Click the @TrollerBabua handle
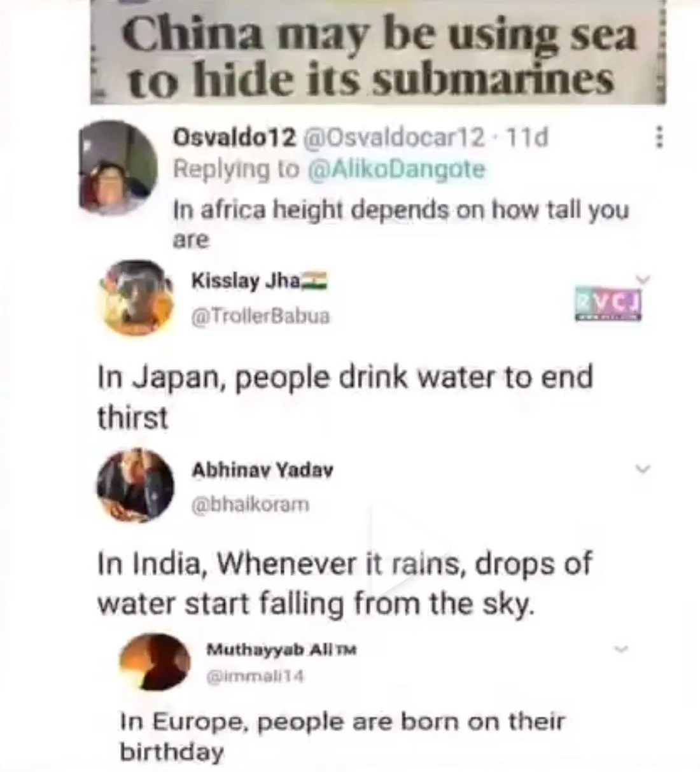Screen dimensions: 700x772 pyautogui.click(x=260, y=316)
